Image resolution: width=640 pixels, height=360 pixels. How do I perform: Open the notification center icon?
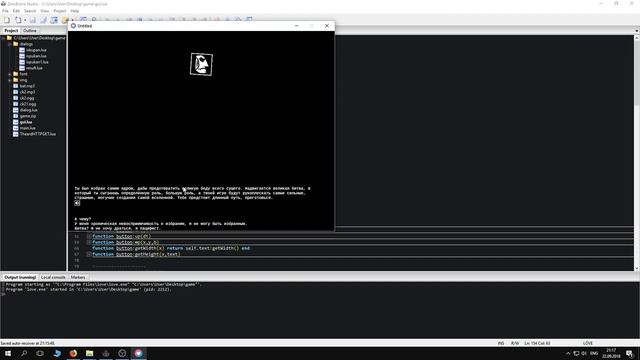tap(629, 353)
